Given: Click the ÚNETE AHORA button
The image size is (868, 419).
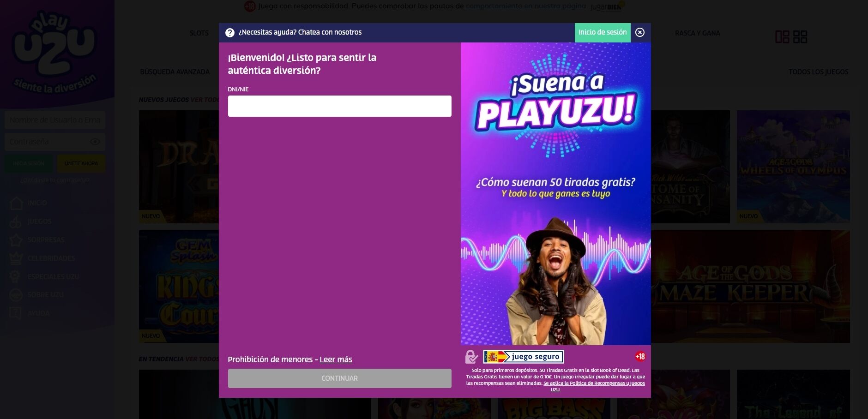Looking at the screenshot, I should point(81,163).
